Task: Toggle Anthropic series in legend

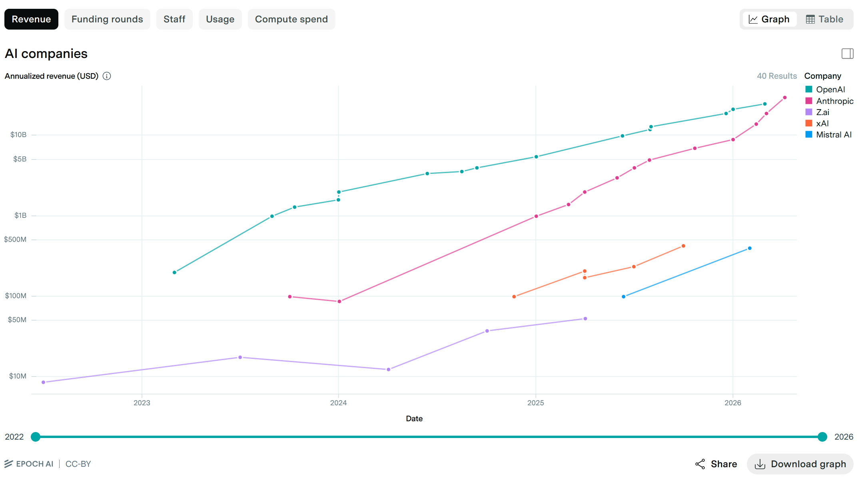Action: pyautogui.click(x=834, y=101)
